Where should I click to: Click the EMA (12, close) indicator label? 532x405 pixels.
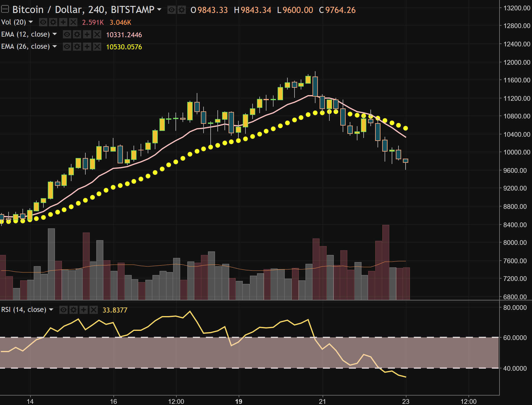tap(25, 34)
